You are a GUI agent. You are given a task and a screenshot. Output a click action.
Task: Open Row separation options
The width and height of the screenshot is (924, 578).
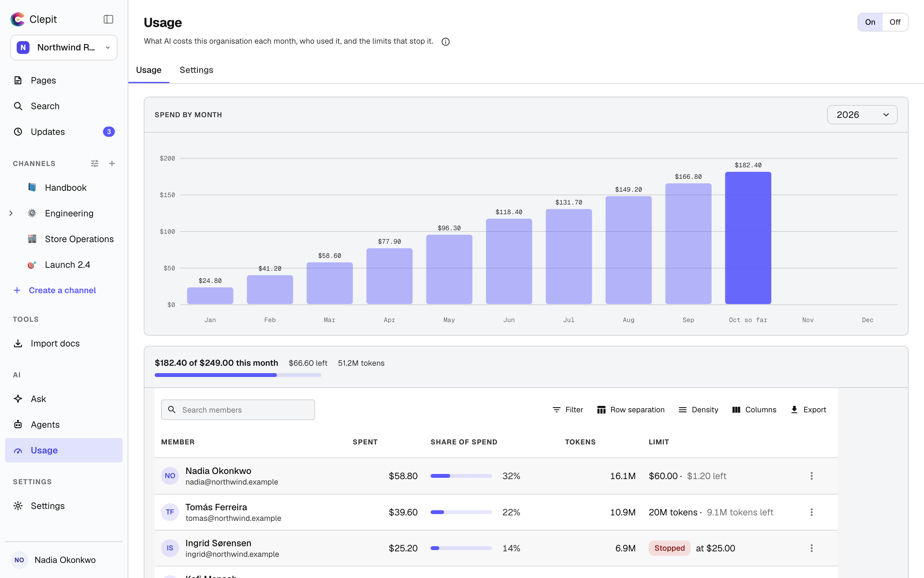[631, 410]
